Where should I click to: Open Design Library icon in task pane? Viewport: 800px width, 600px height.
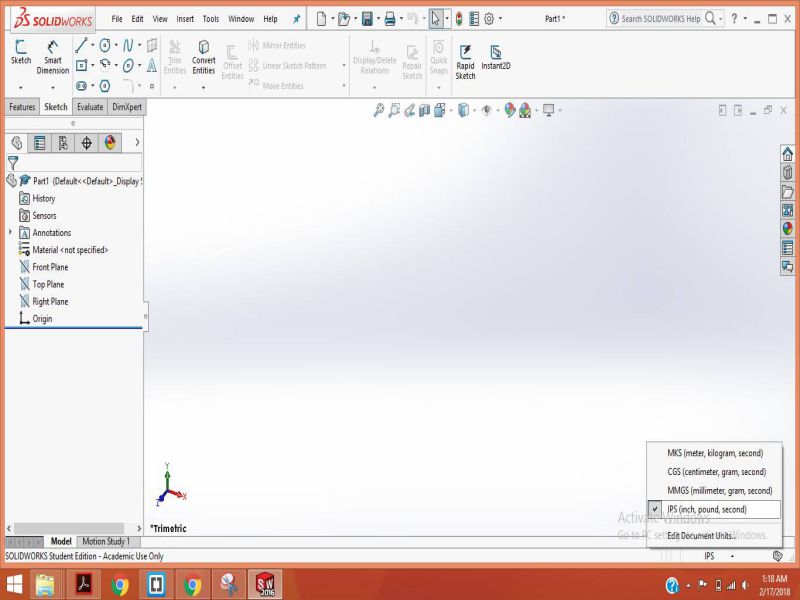(x=787, y=172)
